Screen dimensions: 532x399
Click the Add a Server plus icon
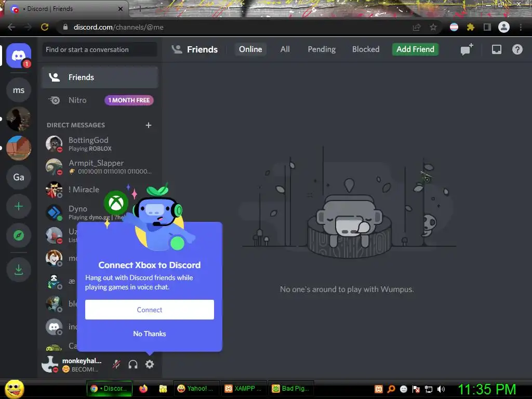19,206
